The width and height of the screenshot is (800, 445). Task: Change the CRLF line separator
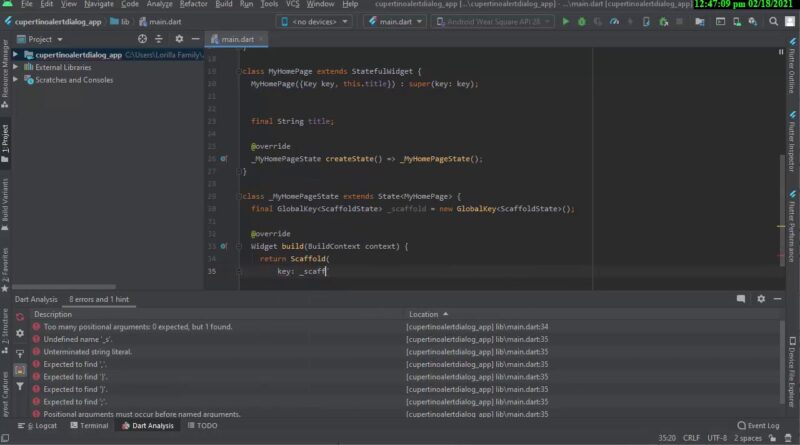coord(691,438)
